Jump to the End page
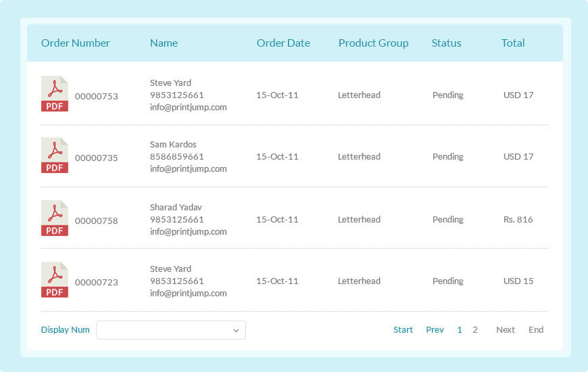 coord(536,329)
